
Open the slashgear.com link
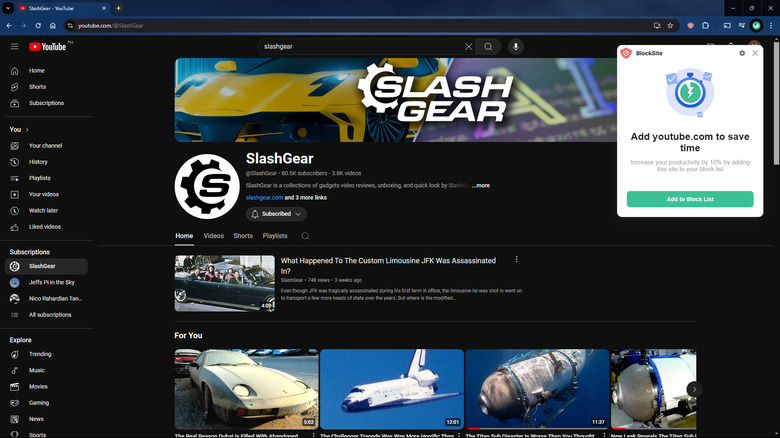tap(264, 198)
